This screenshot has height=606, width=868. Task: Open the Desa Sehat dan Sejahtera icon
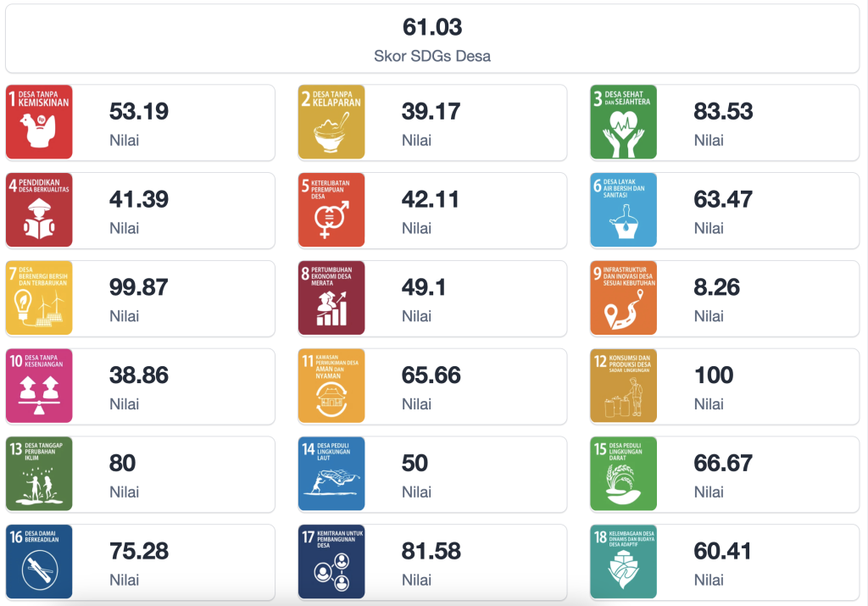pos(624,122)
